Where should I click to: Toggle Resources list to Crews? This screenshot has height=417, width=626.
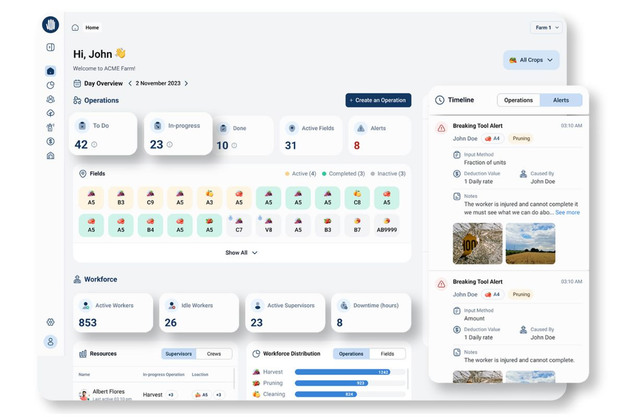click(x=214, y=354)
